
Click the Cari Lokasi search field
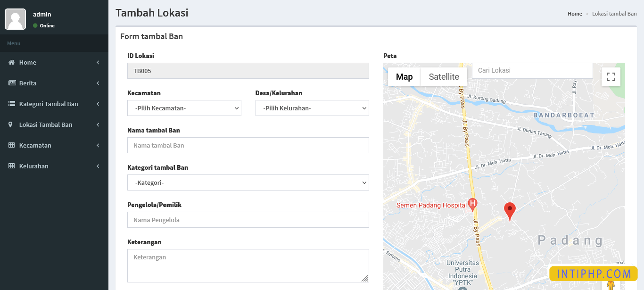pos(532,70)
